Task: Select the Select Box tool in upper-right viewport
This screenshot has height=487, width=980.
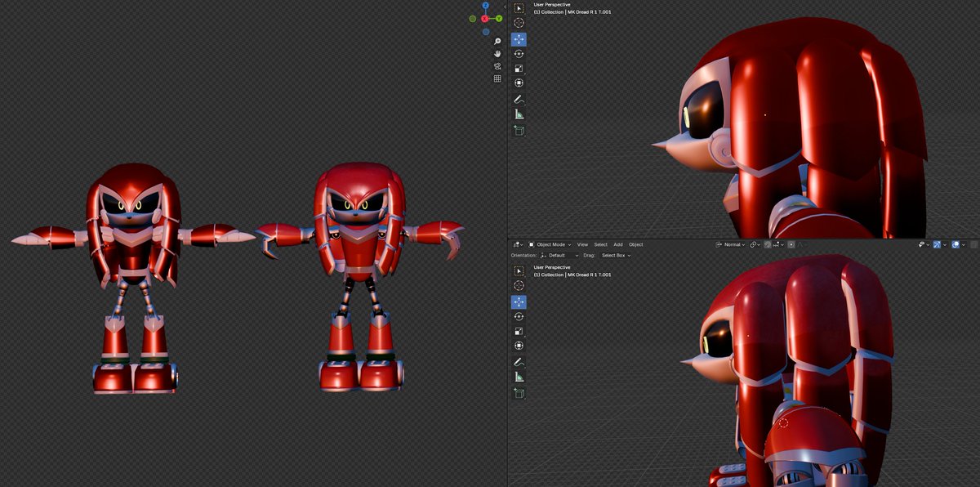Action: click(x=519, y=8)
